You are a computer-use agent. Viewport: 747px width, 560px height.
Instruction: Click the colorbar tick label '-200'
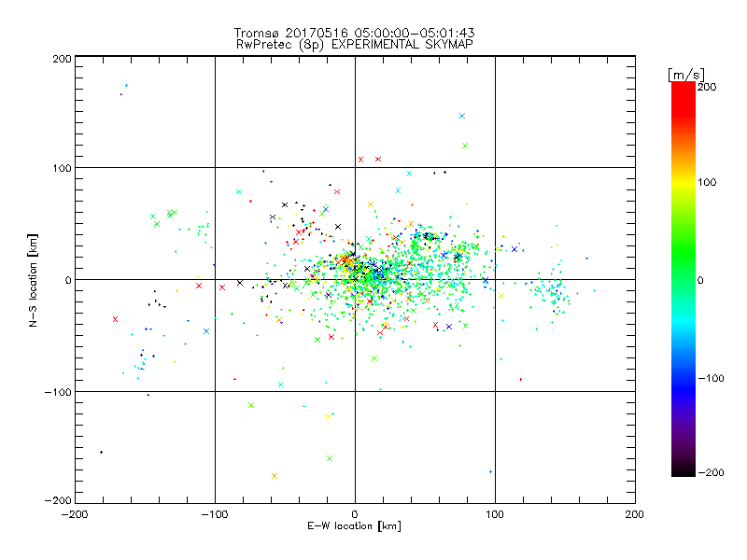click(711, 472)
